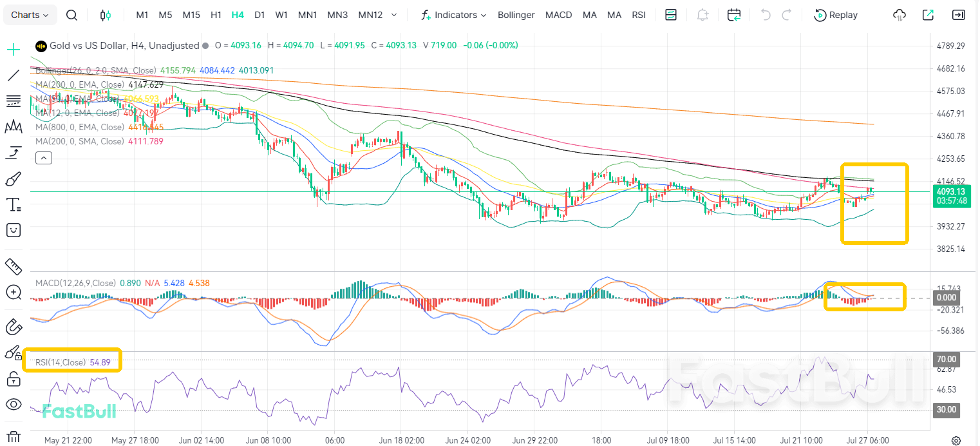Image resolution: width=980 pixels, height=446 pixels.
Task: Open the Charts dropdown
Action: 30,15
